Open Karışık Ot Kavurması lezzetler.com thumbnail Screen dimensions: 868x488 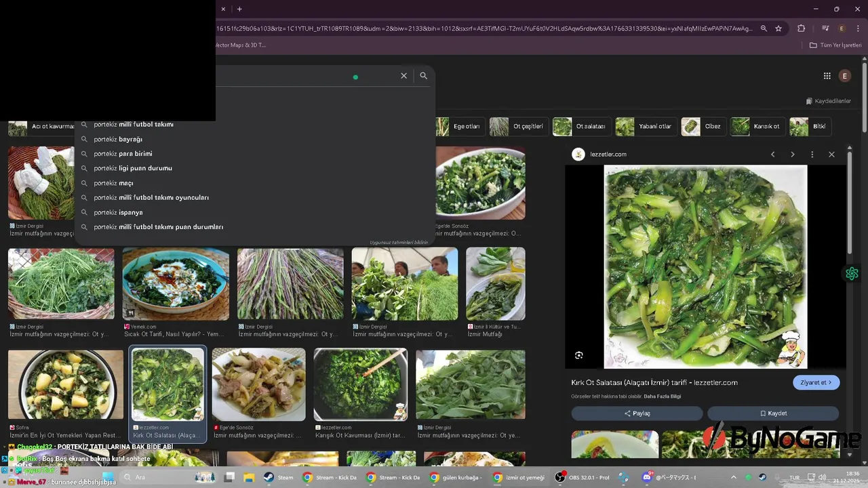(360, 385)
